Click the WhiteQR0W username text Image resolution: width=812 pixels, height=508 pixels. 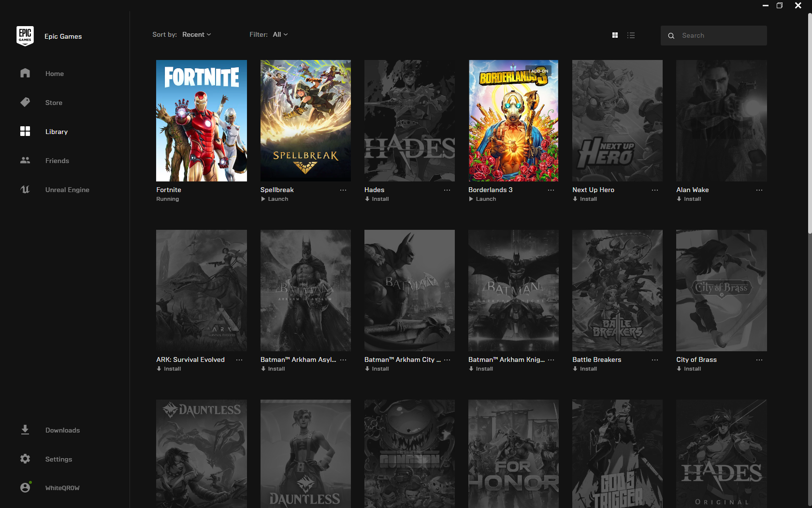(62, 488)
